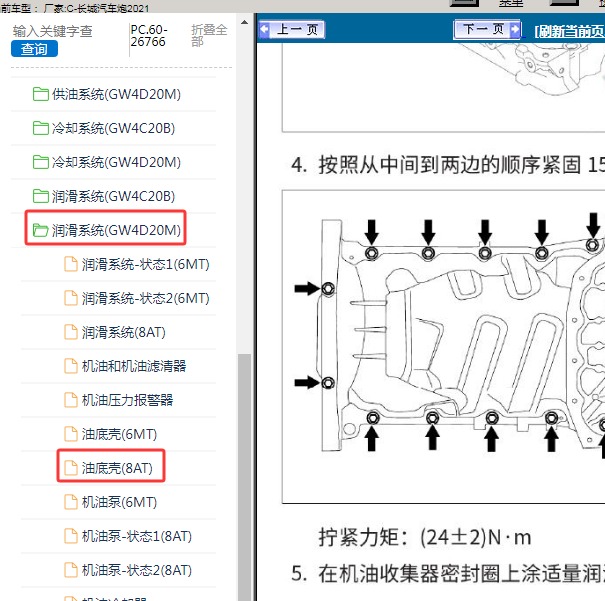Click the right arrow icon on 下一页
The image size is (605, 601).
click(x=515, y=29)
